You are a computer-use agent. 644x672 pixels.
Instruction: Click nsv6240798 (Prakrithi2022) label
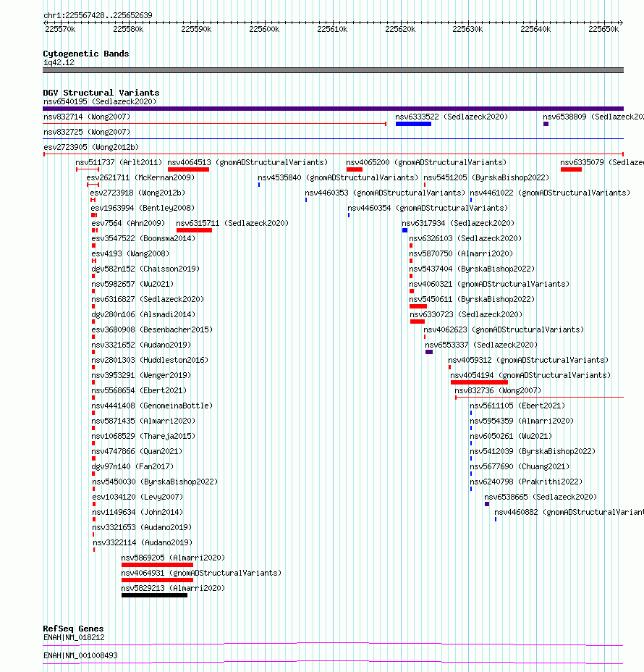(526, 482)
